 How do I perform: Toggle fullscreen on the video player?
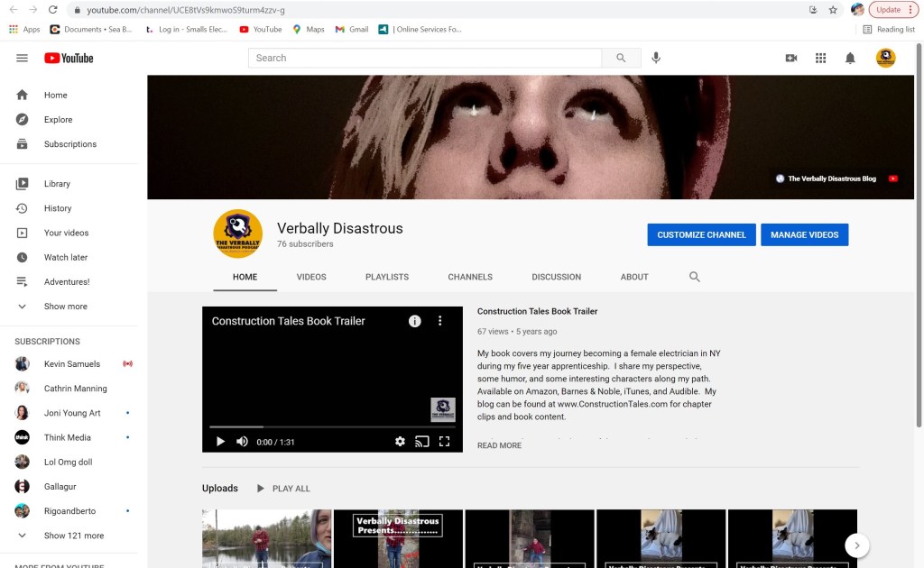tap(444, 442)
